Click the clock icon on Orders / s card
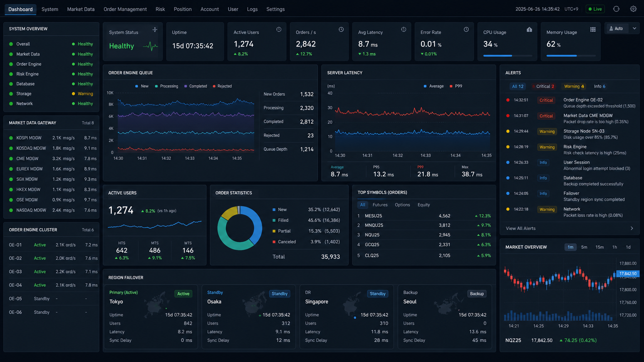This screenshot has height=362, width=644. point(341,30)
